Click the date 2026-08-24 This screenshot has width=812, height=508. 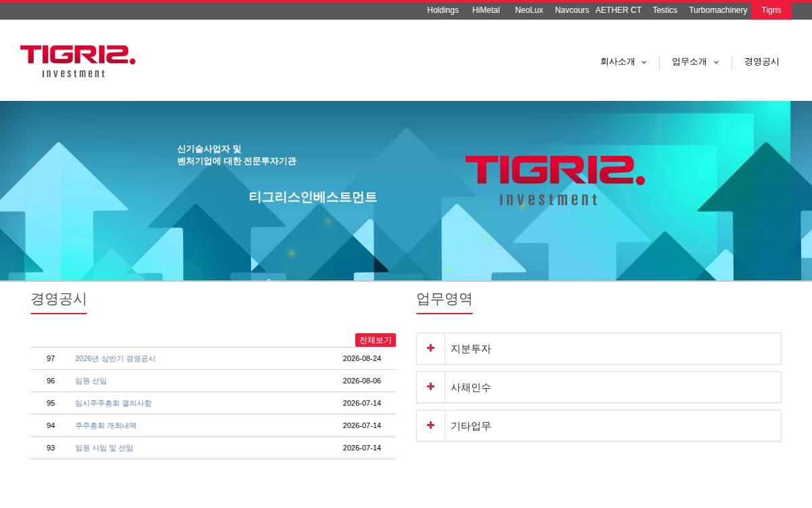[x=362, y=358]
